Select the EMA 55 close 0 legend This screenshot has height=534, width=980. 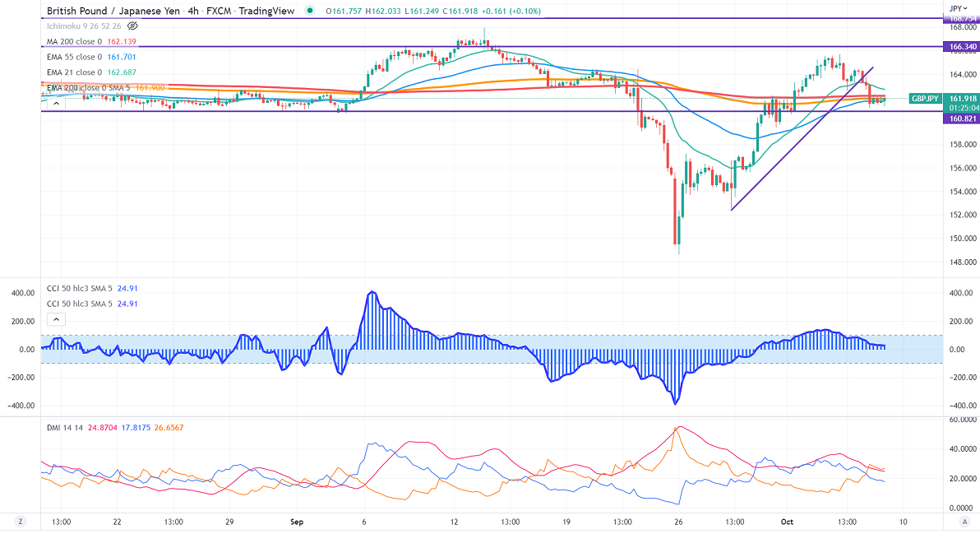click(x=74, y=57)
